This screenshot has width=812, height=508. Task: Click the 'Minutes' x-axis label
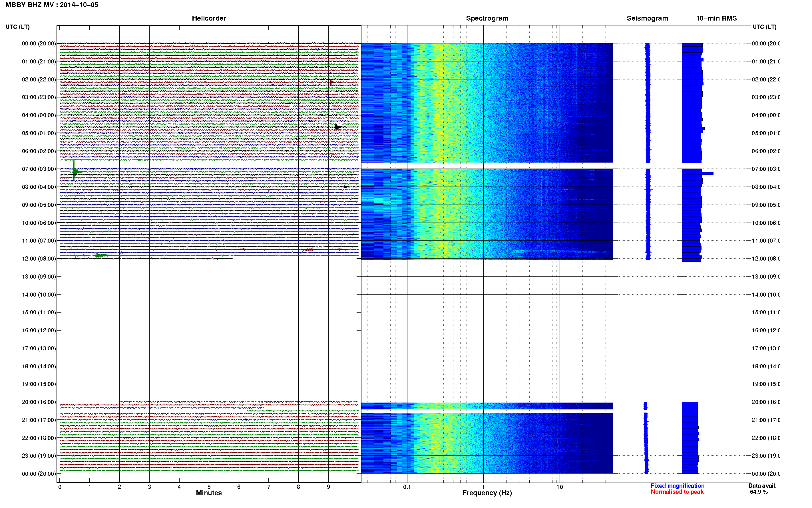coord(209,493)
